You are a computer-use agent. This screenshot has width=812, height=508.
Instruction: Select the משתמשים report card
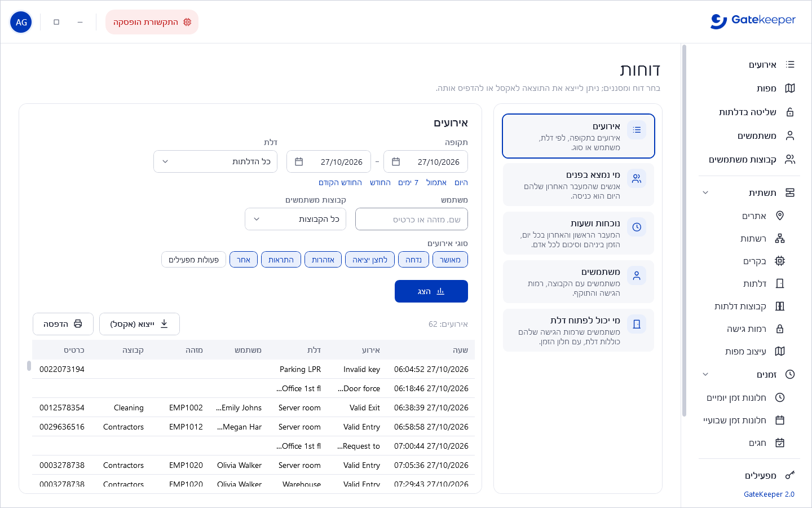579,282
